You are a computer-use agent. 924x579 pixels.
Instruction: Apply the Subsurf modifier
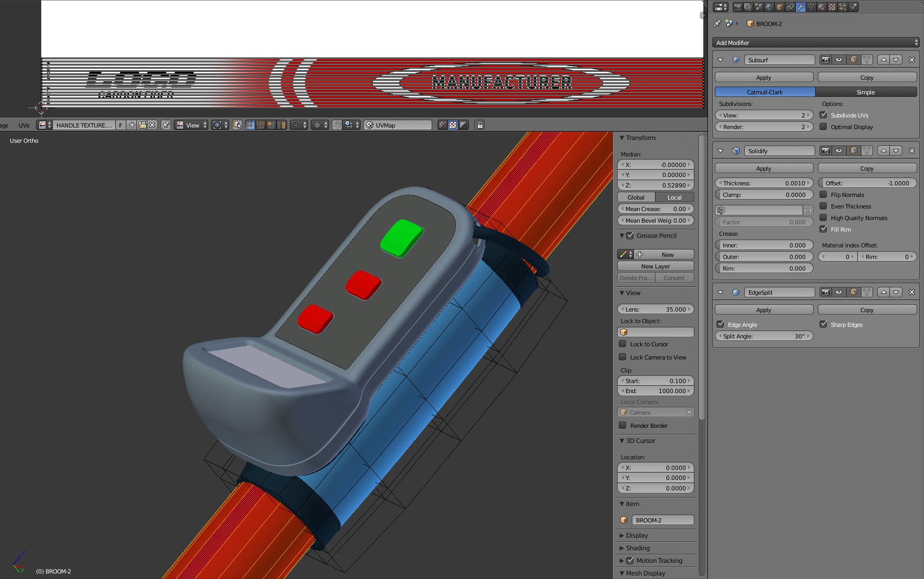coord(764,78)
